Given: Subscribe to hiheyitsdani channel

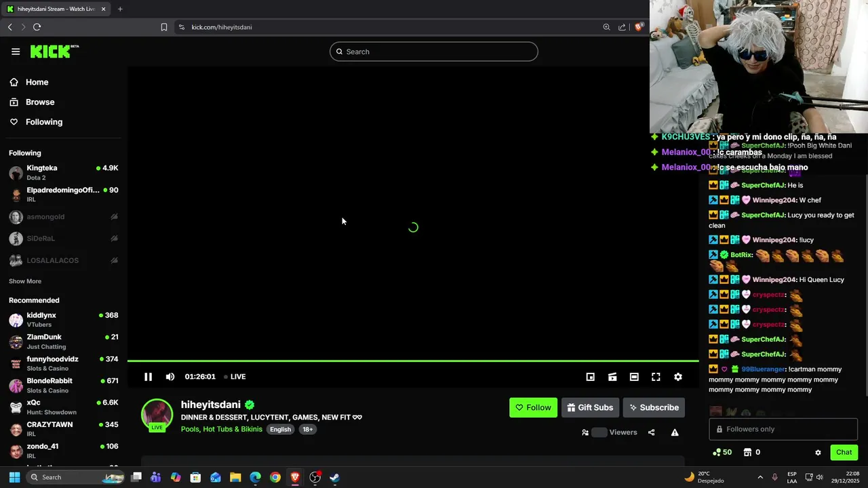Looking at the screenshot, I should click(x=654, y=407).
